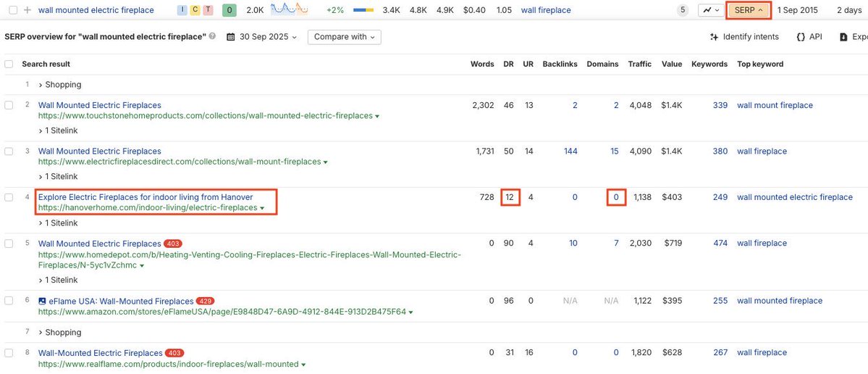868x374 pixels.
Task: Tick the checkbox in the keyword row
Action: pos(13,10)
